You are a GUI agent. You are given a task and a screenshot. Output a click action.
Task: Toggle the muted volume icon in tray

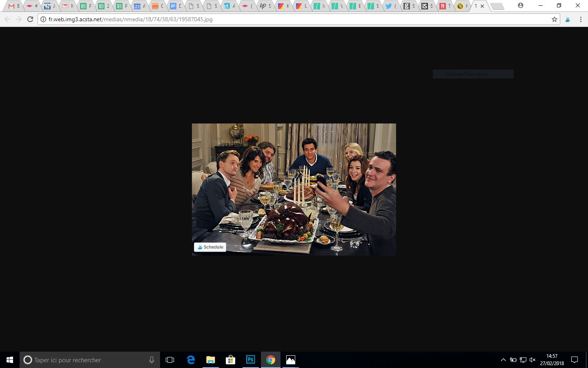tap(532, 360)
